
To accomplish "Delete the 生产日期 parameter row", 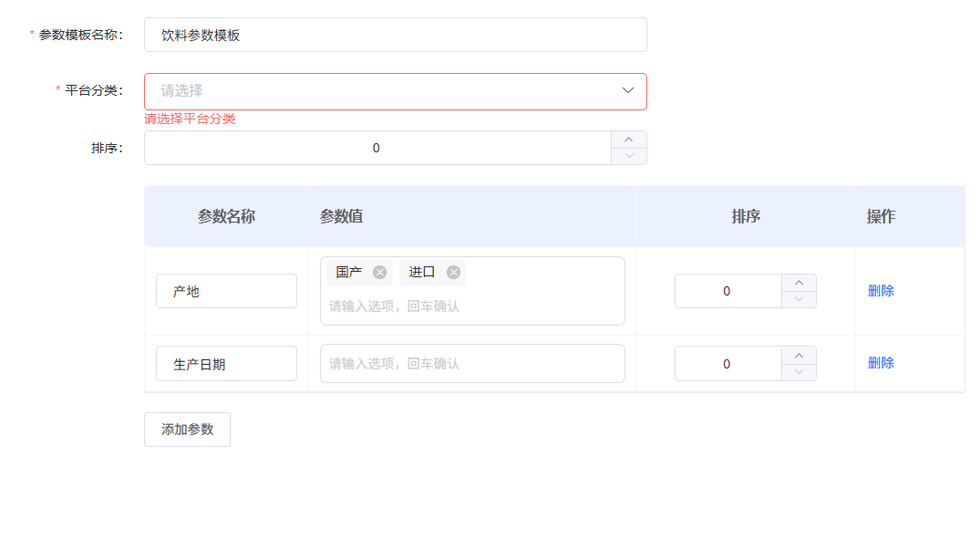I will [x=880, y=363].
